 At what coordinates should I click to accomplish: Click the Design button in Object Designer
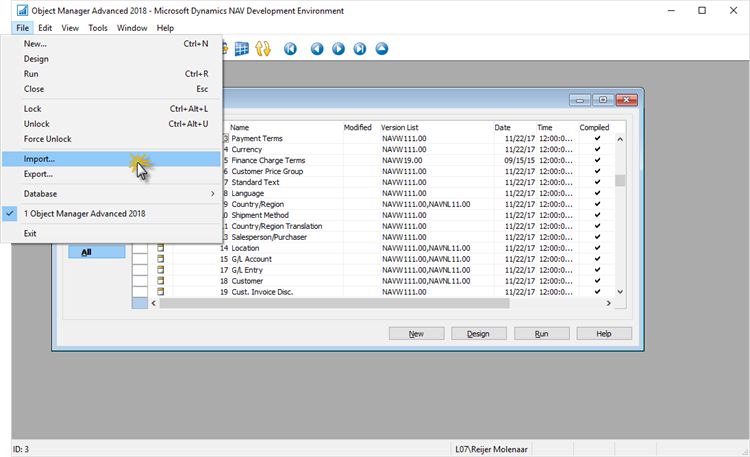[478, 334]
